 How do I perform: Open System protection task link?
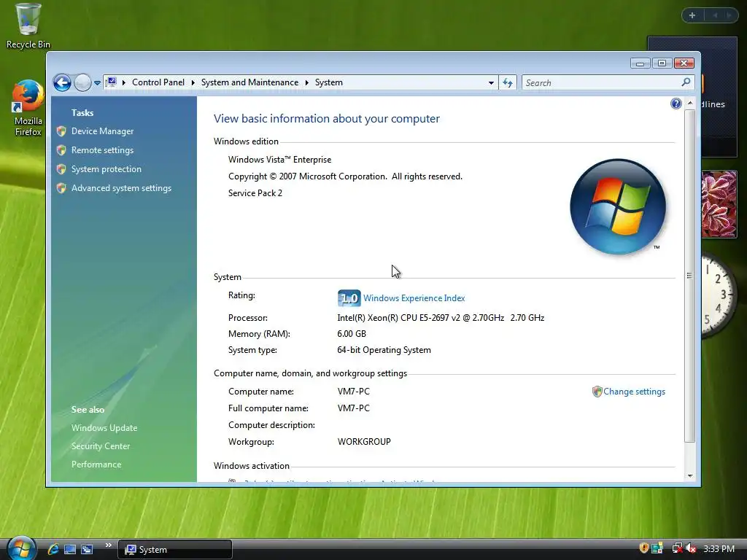coord(107,169)
